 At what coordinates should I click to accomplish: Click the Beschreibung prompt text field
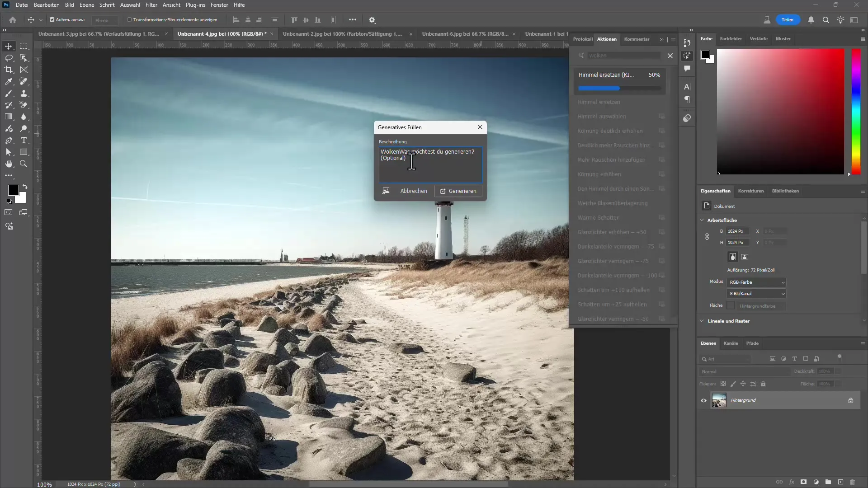430,164
